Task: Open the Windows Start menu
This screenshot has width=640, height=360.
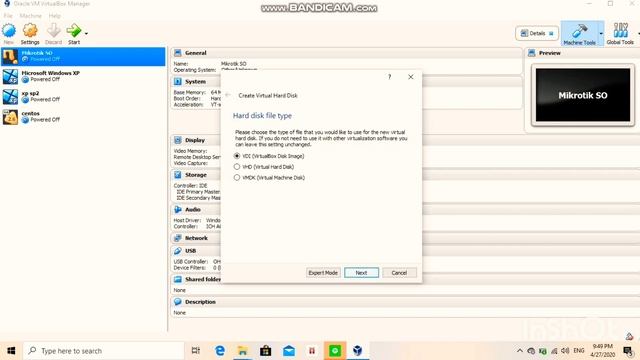Action: (11, 351)
